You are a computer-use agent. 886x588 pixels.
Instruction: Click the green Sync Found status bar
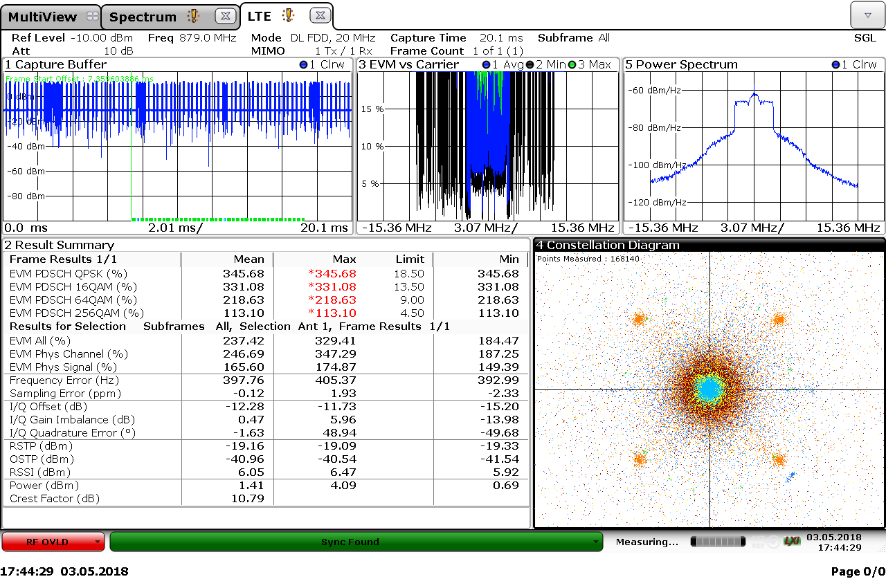tap(356, 542)
